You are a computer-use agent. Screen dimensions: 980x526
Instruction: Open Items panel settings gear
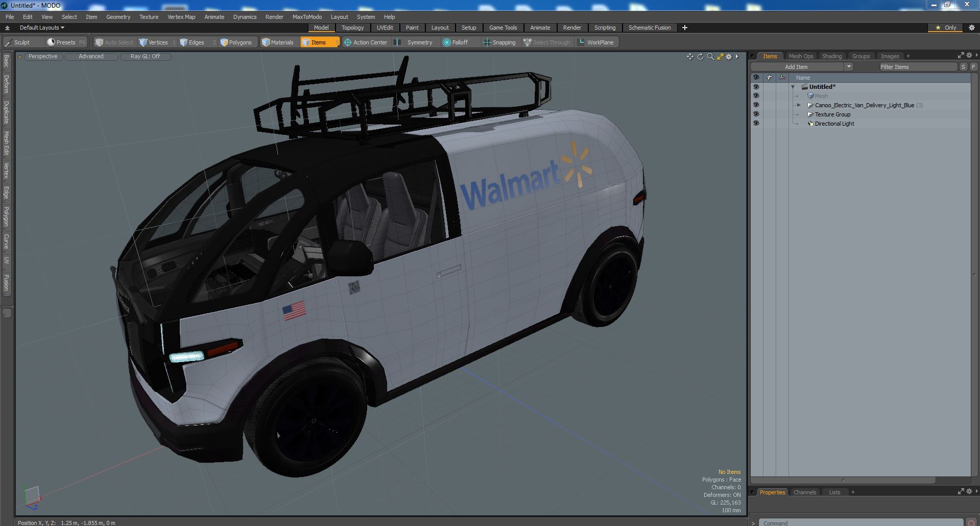969,55
